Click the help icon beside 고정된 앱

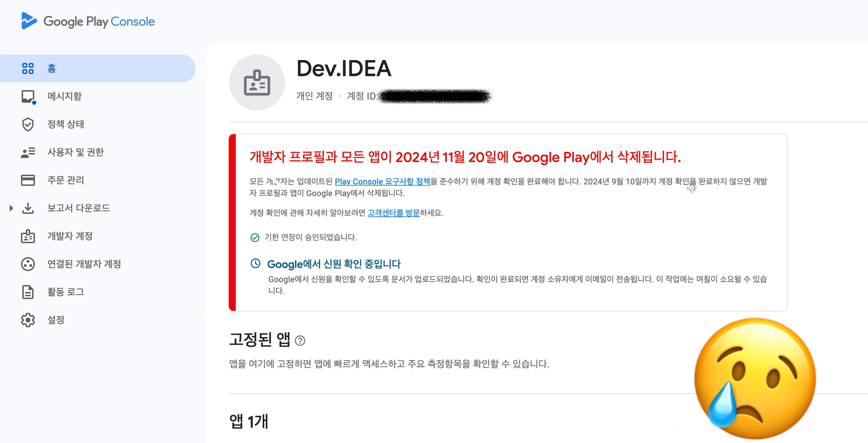point(300,341)
